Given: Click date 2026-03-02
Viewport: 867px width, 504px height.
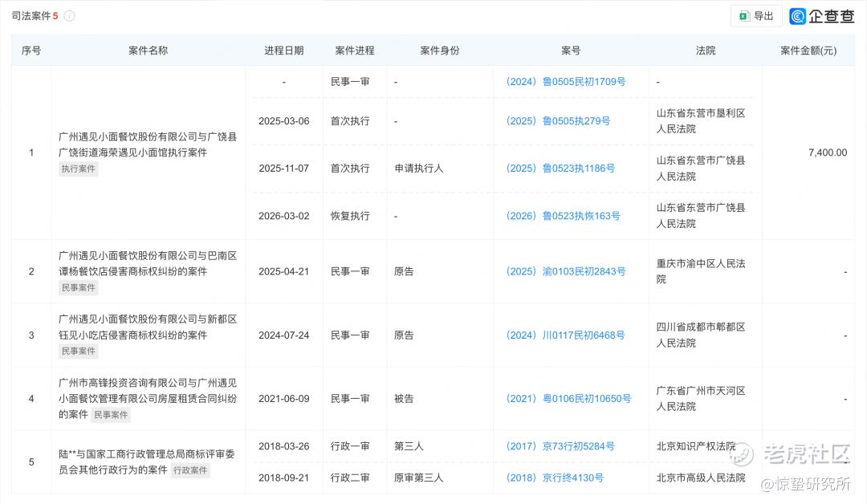Looking at the screenshot, I should tap(283, 216).
